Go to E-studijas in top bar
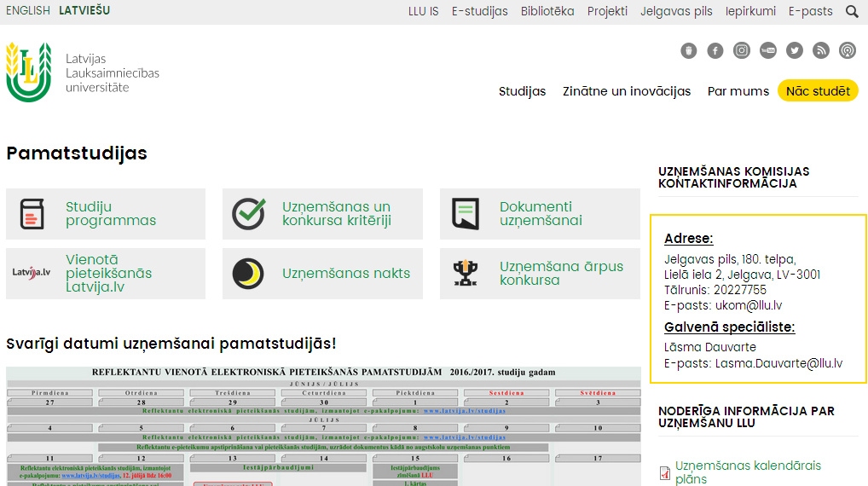868x486 pixels. [x=480, y=12]
